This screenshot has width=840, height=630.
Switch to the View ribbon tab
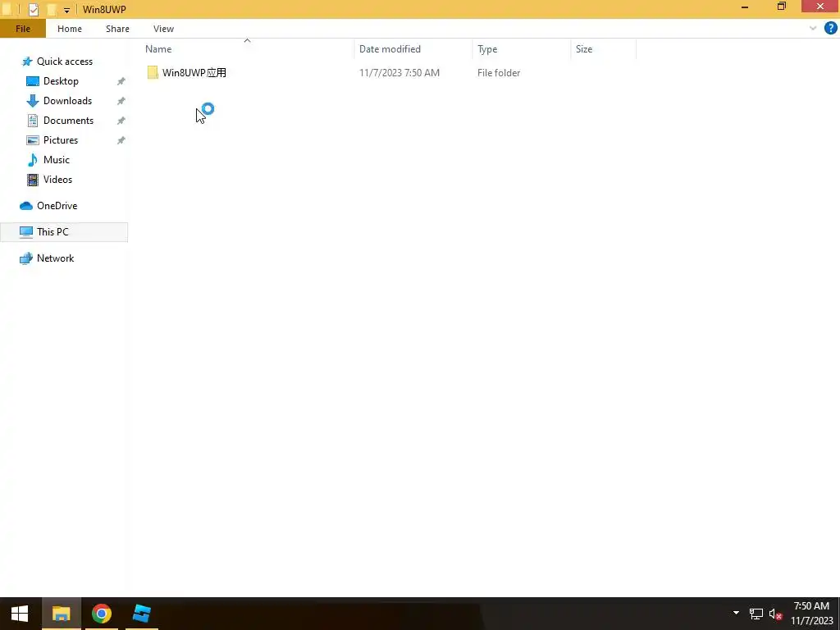pyautogui.click(x=163, y=29)
